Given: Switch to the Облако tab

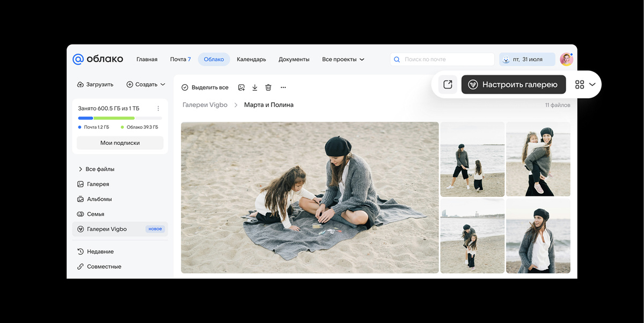Looking at the screenshot, I should point(214,60).
